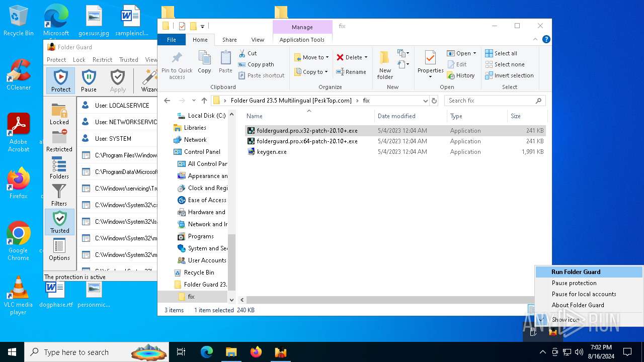Click the New folder ribbon icon

[385, 65]
